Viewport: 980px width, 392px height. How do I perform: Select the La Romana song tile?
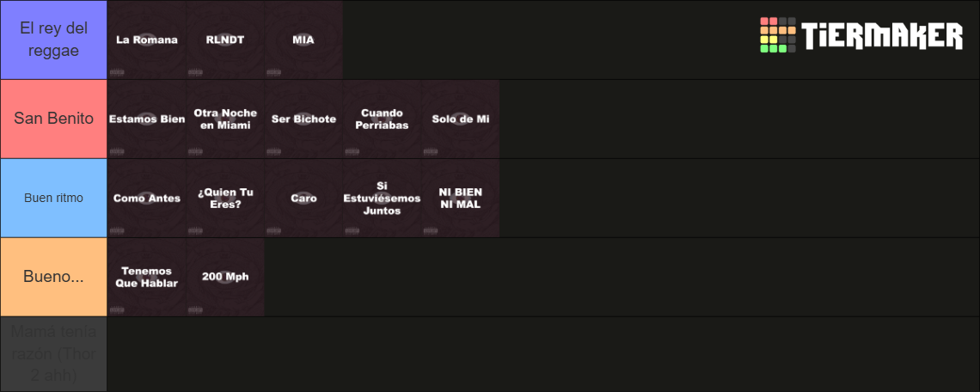tap(147, 40)
